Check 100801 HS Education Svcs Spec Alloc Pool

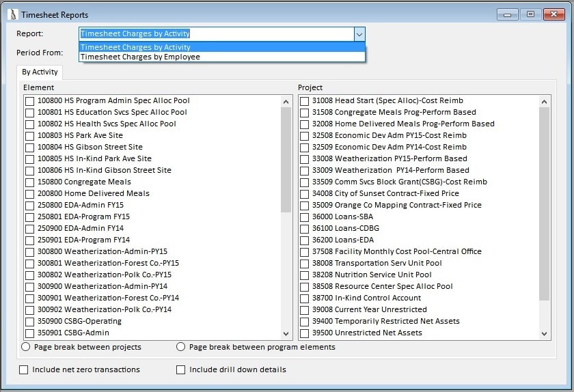29,113
